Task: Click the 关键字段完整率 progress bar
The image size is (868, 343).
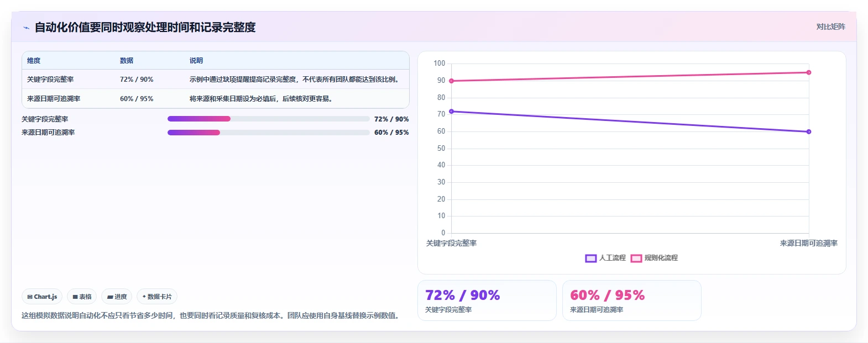Action: pyautogui.click(x=268, y=119)
